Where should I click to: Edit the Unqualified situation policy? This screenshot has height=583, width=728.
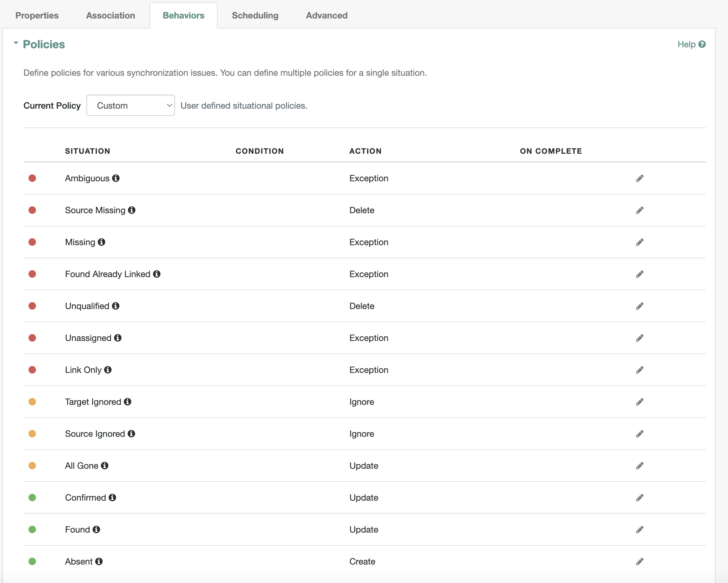coord(639,306)
